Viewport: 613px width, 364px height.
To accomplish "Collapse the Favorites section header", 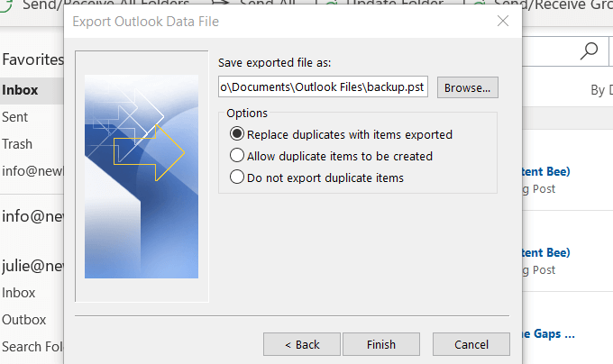I will 32,60.
